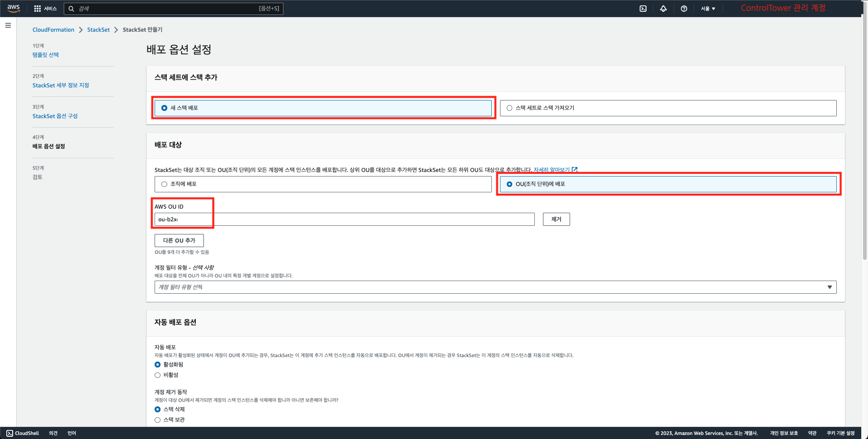Screen dimensions: 868x439
Task: Expand the 계정 필터 유형 선택 dropdown
Action: point(495,287)
